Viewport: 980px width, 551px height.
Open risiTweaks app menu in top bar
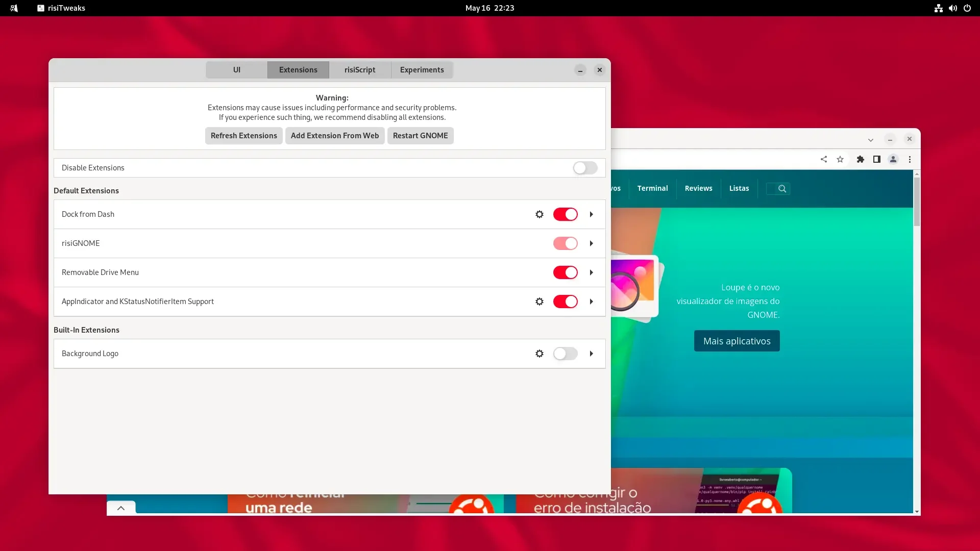click(x=61, y=8)
